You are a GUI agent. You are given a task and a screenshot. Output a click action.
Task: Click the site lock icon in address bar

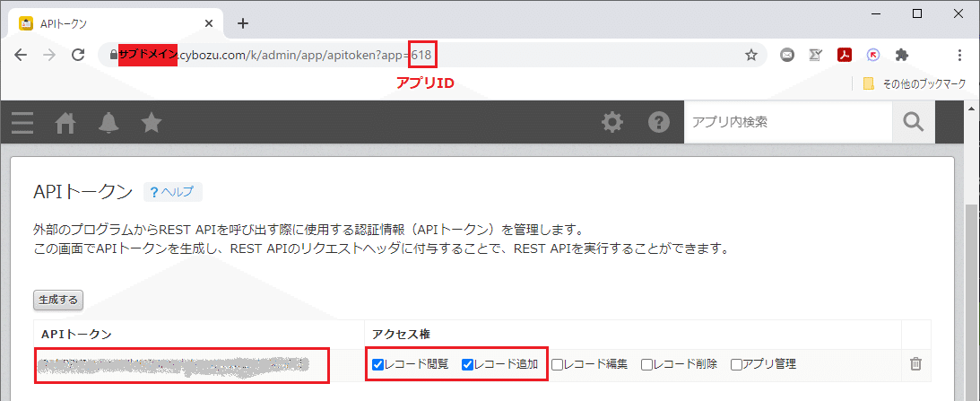pos(113,55)
